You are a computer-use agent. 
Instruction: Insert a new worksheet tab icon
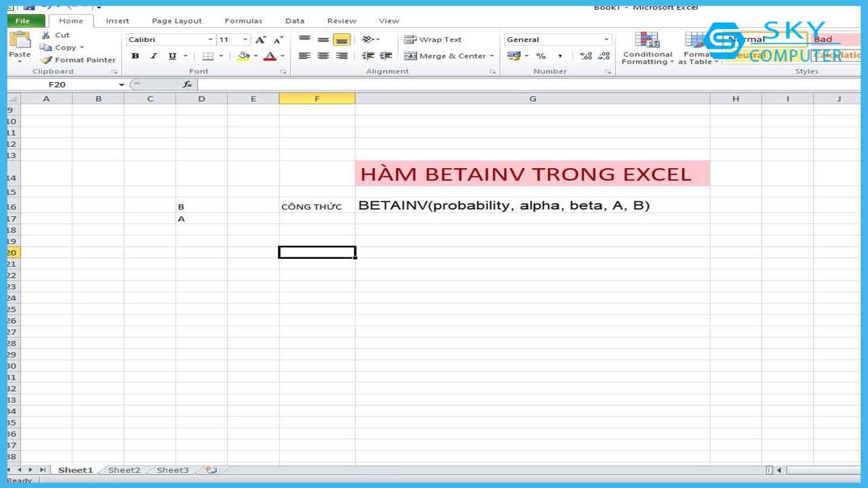211,470
